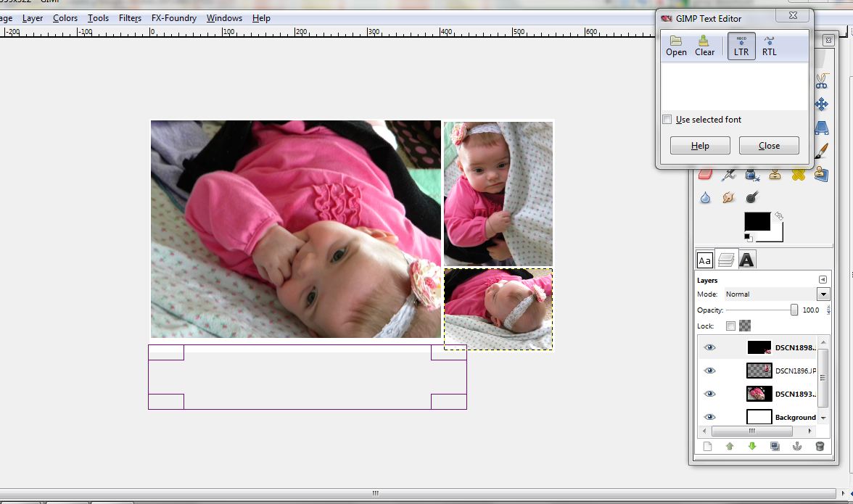Select the Ink tool
Viewport: 853px width, 504px height.
(x=752, y=175)
